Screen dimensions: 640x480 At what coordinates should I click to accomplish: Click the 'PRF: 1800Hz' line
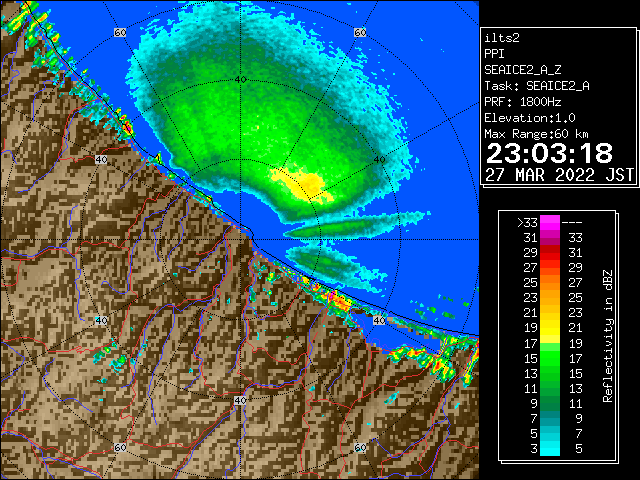pos(523,102)
